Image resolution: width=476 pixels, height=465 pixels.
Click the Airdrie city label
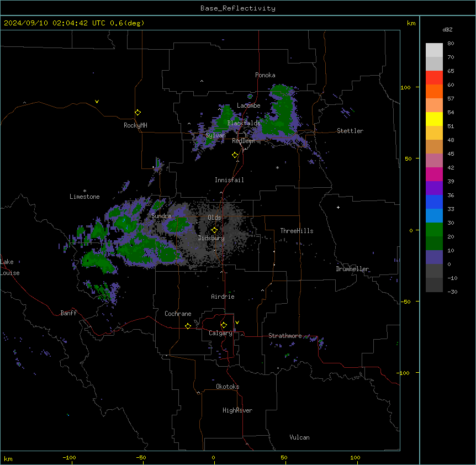[223, 297]
